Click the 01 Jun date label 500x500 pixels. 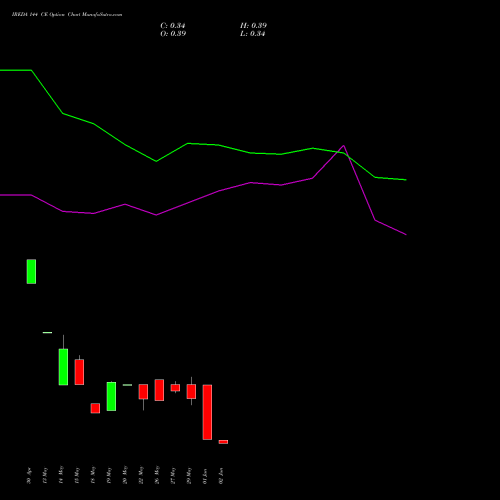205,476
